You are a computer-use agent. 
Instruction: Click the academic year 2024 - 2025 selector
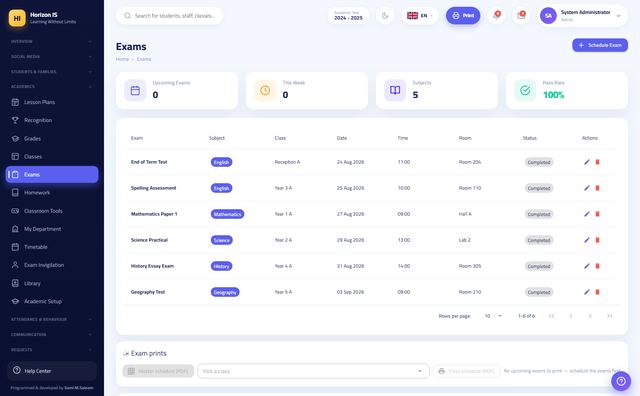[348, 16]
